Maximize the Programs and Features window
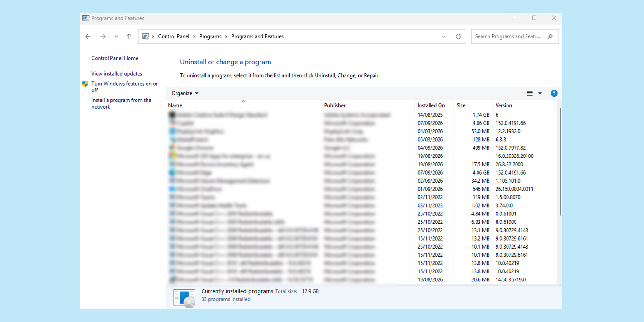644x322 pixels. [x=534, y=18]
